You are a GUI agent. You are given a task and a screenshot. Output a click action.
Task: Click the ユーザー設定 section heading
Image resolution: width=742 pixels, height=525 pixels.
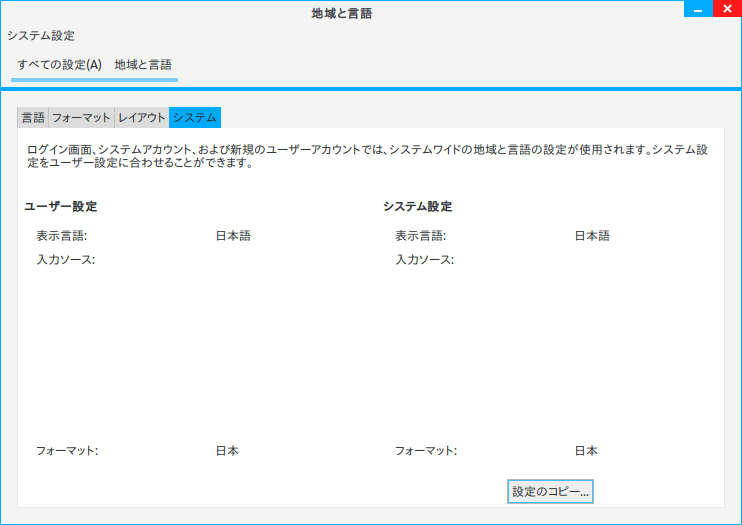60,207
